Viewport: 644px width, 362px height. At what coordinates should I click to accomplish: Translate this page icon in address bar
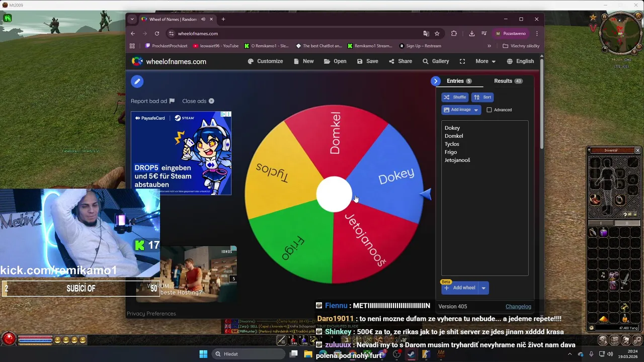coord(426,34)
